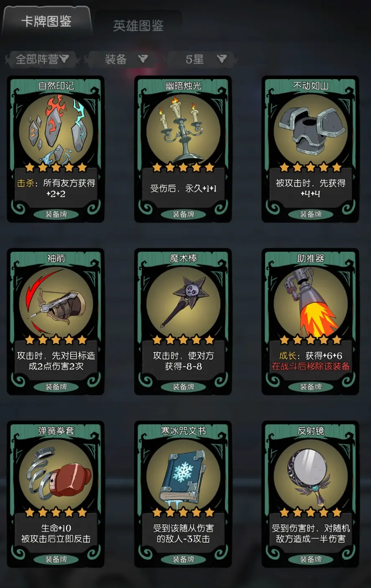Screen dimensions: 371x588
Task: Switch to the 英雄图鉴 tab
Action: click(x=138, y=26)
